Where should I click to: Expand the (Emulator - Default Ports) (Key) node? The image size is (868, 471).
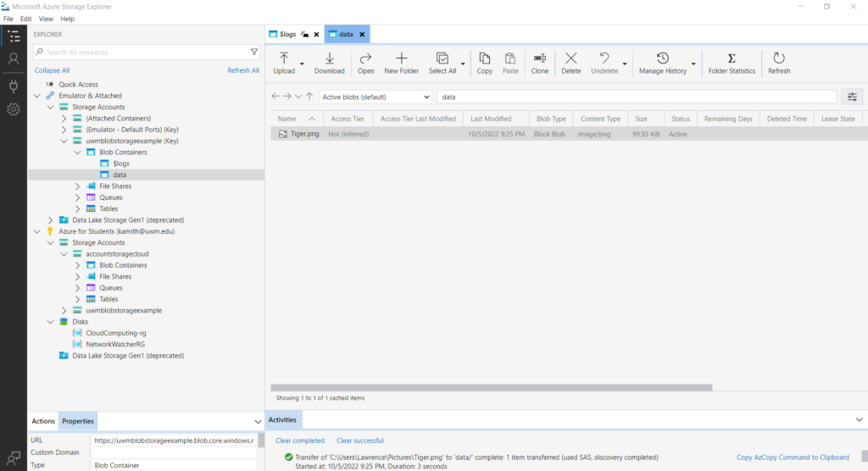click(x=64, y=130)
